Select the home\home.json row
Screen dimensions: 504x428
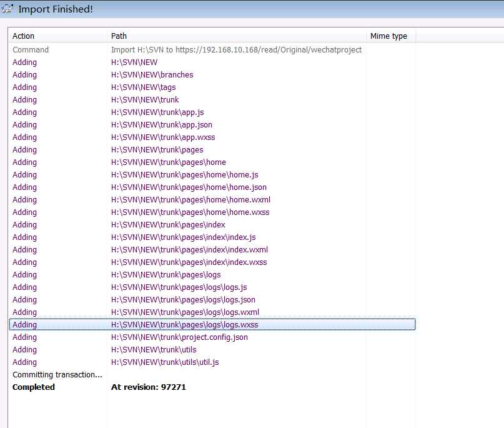[x=212, y=187]
